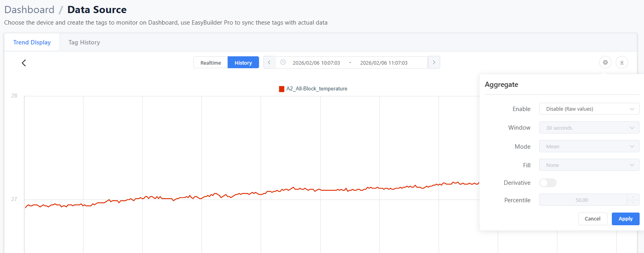Open the aggregate settings gear icon
Image resolution: width=644 pixels, height=253 pixels.
pos(605,62)
